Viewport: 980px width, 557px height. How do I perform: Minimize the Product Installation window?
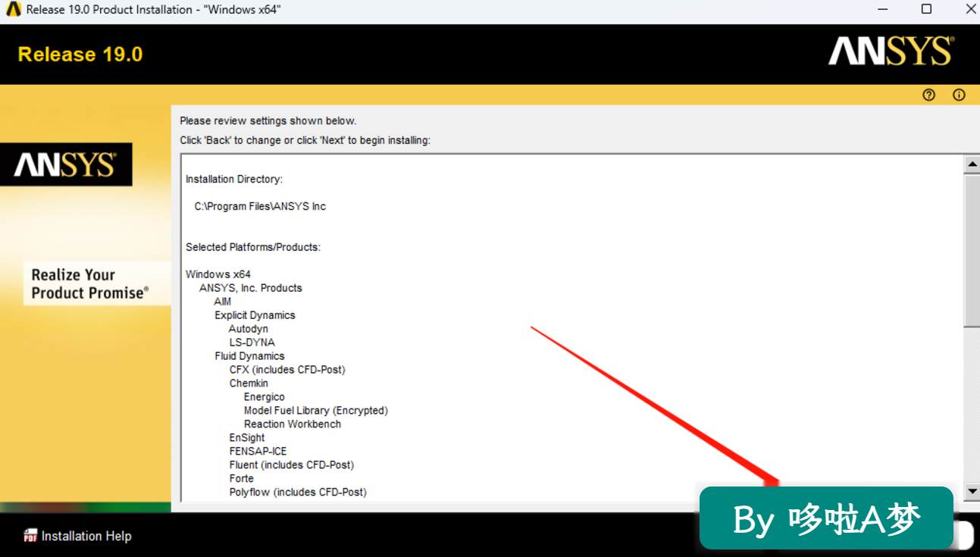882,10
